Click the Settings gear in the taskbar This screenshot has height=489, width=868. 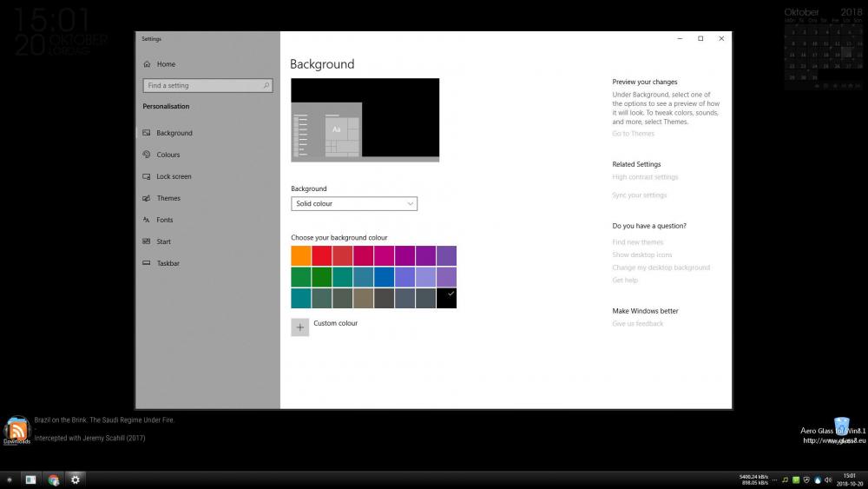[76, 479]
